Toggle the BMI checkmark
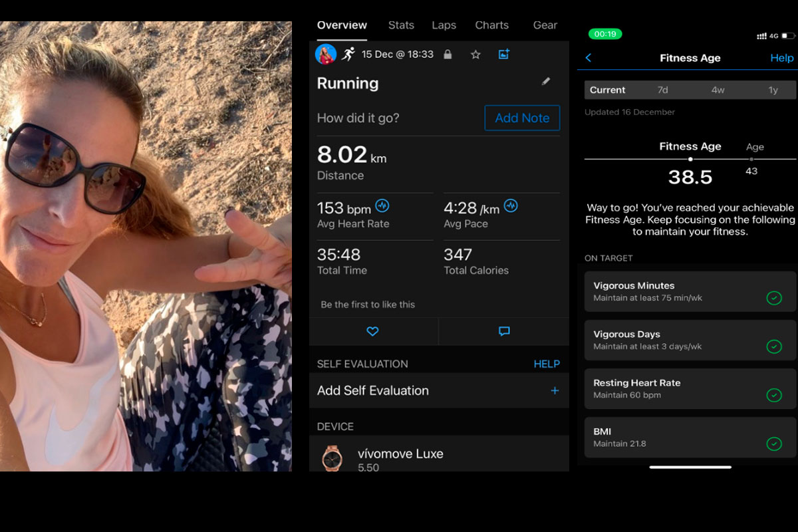Image resolution: width=798 pixels, height=532 pixels. click(774, 444)
